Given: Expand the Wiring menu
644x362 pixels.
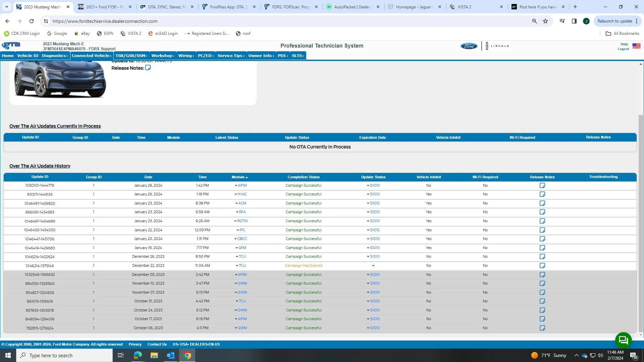Looking at the screenshot, I should click(186, 56).
